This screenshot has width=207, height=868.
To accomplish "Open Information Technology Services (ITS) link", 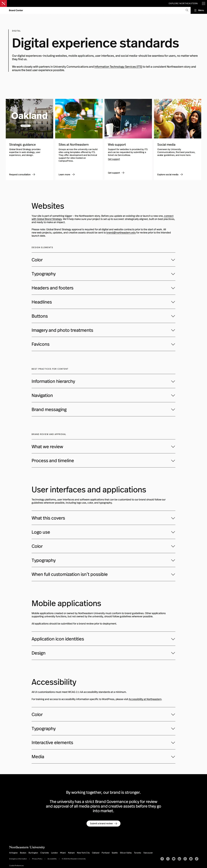I will (x=118, y=67).
